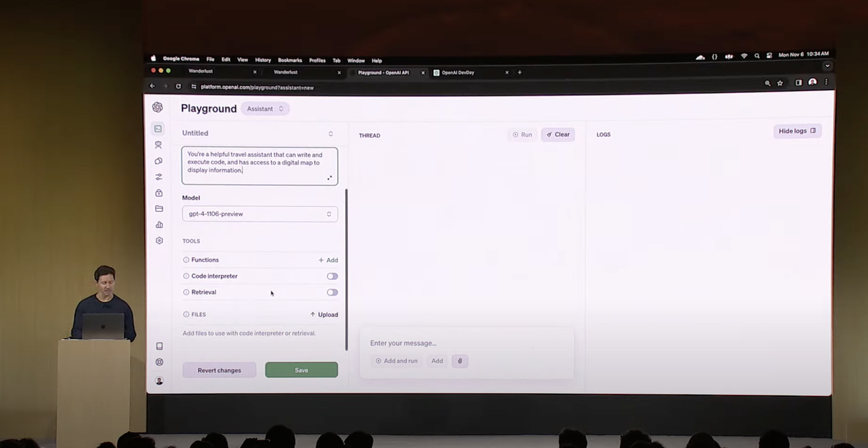The image size is (868, 448).
Task: Open the View menu
Action: (243, 60)
